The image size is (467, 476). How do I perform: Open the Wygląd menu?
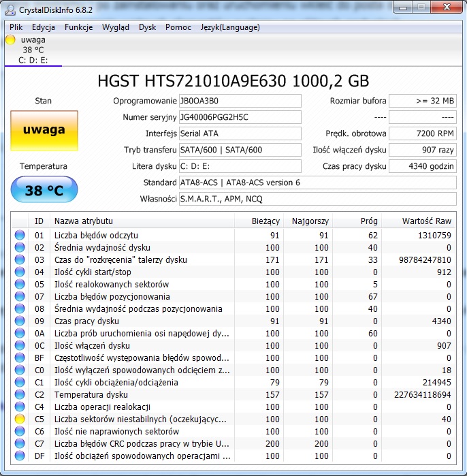(x=115, y=27)
